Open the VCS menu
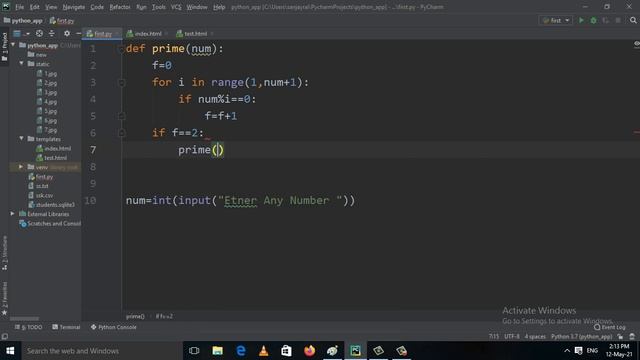The width and height of the screenshot is (640, 360). pyautogui.click(x=176, y=7)
